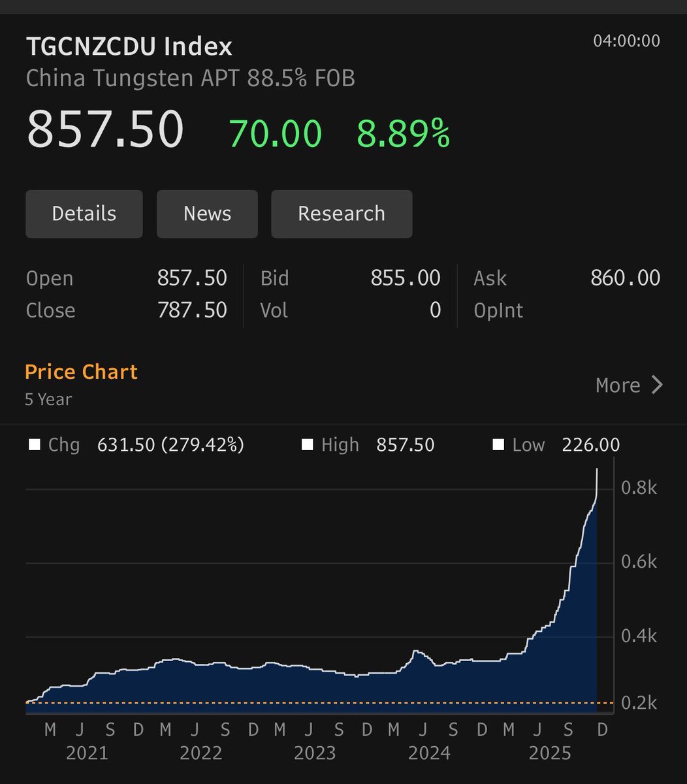Click the Vol value 0

point(435,310)
